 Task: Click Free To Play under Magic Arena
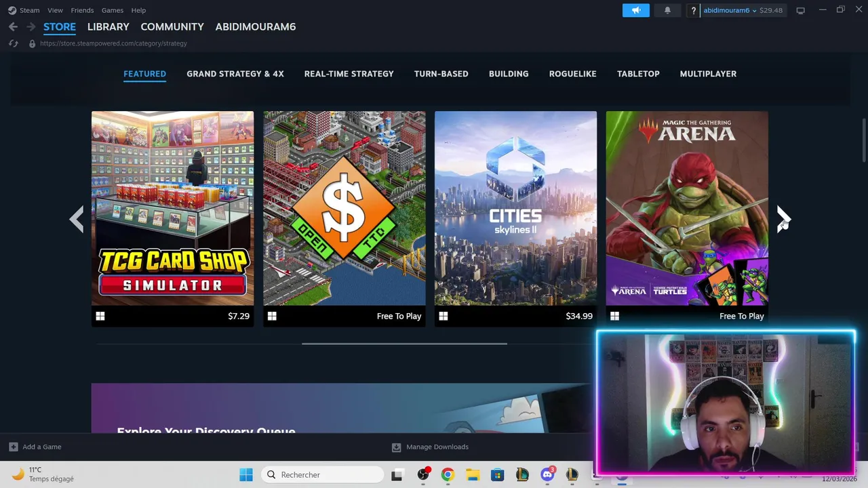tap(741, 316)
